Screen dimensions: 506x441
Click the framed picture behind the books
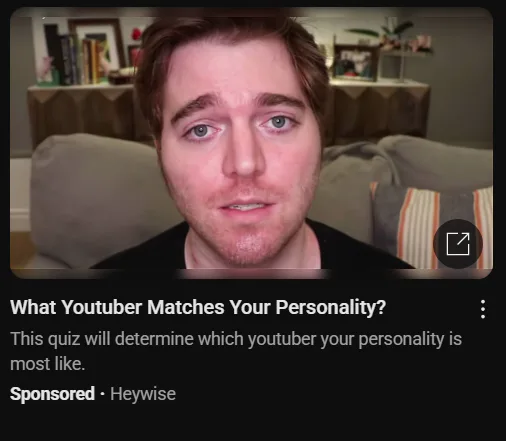tap(97, 42)
